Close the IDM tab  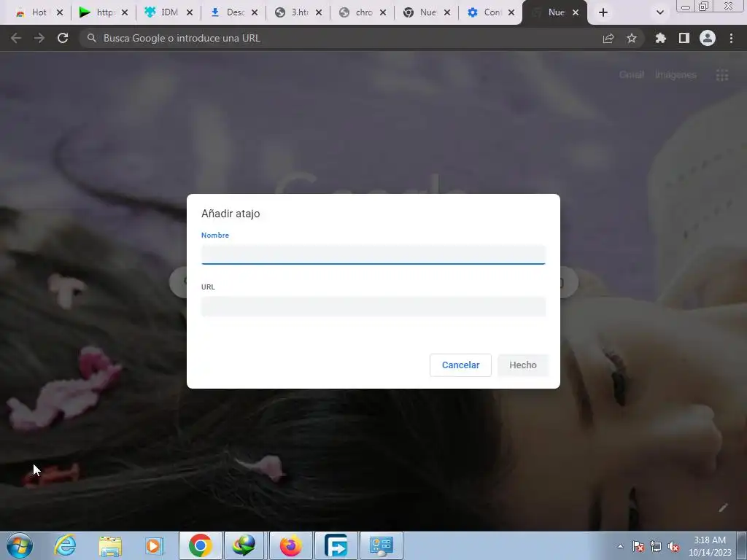(190, 12)
